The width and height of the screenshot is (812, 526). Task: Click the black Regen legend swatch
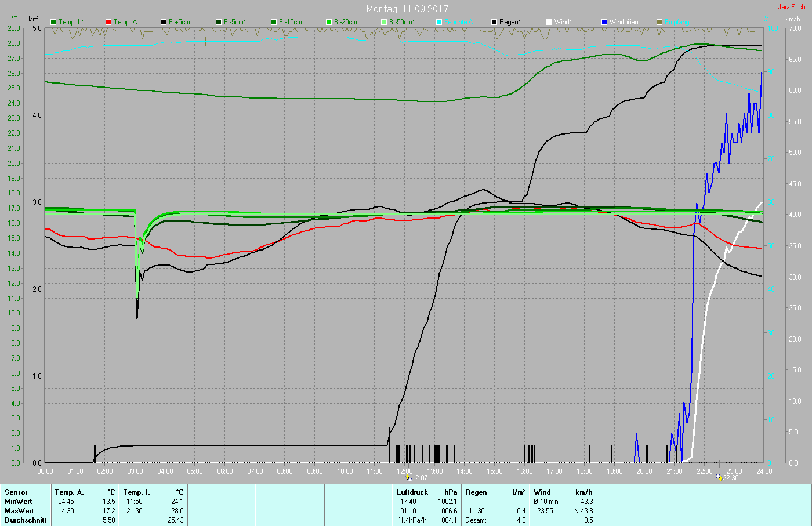[494, 22]
